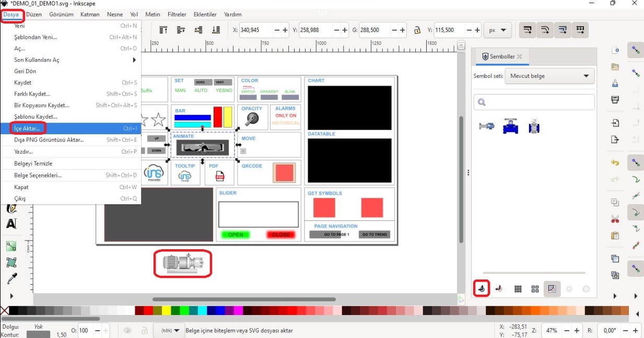
Task: Click the scissors cut icon
Action: click(x=615, y=219)
